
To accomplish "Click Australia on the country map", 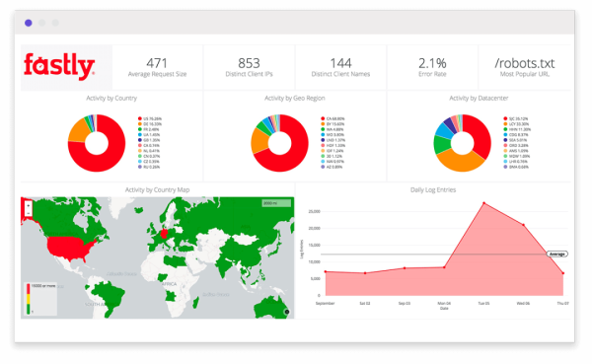I will pyautogui.click(x=270, y=306).
